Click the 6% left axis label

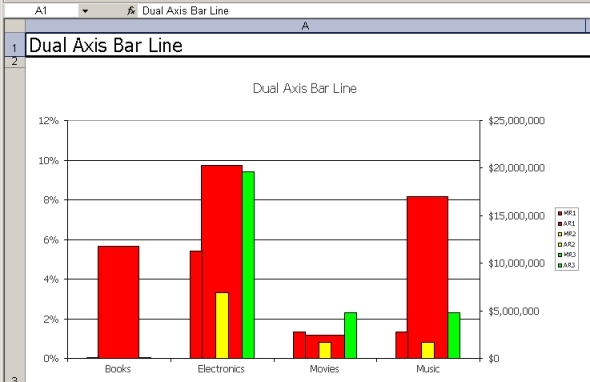[x=51, y=240]
